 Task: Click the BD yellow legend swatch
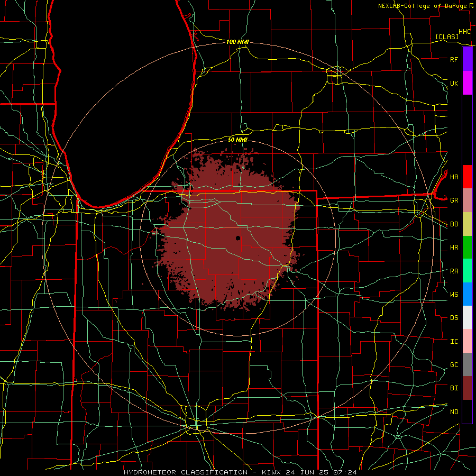coord(467,224)
